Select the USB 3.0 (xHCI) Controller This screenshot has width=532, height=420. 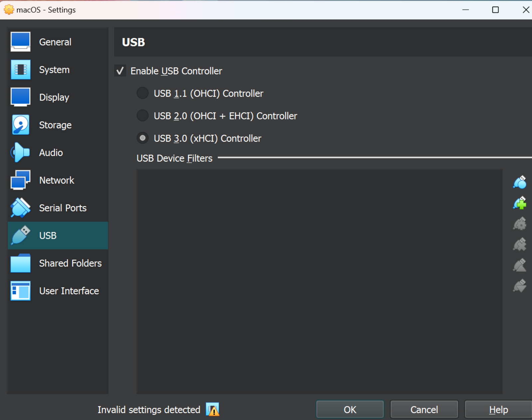(142, 138)
